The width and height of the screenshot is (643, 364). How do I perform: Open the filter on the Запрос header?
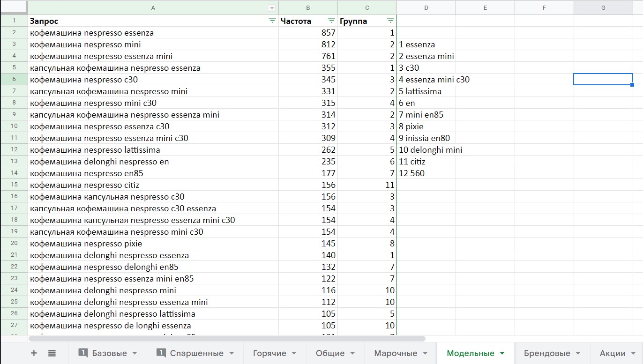click(272, 21)
